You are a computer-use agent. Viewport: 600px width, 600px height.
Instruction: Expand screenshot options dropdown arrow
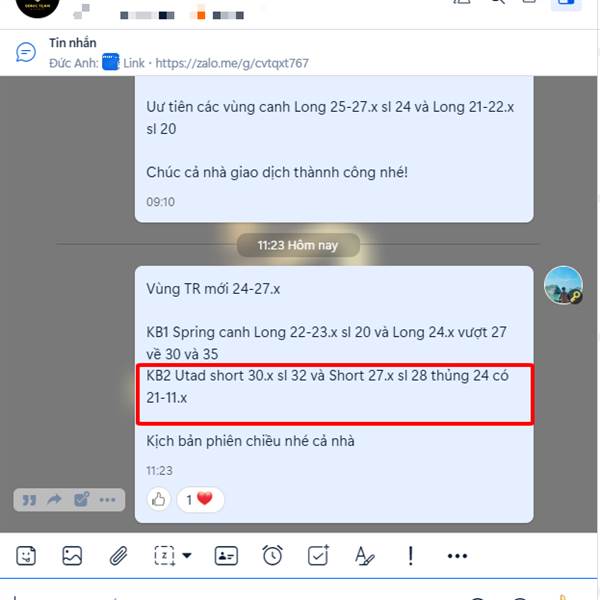tap(187, 555)
